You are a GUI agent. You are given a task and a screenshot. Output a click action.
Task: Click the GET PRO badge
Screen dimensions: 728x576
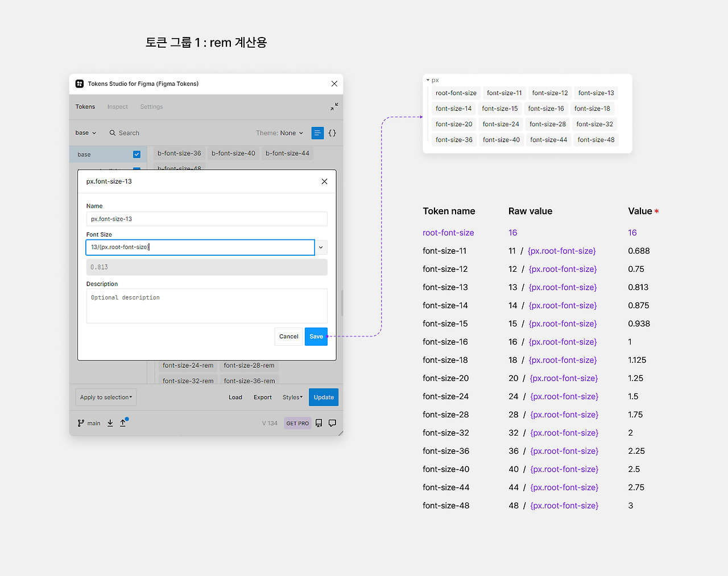tap(297, 423)
